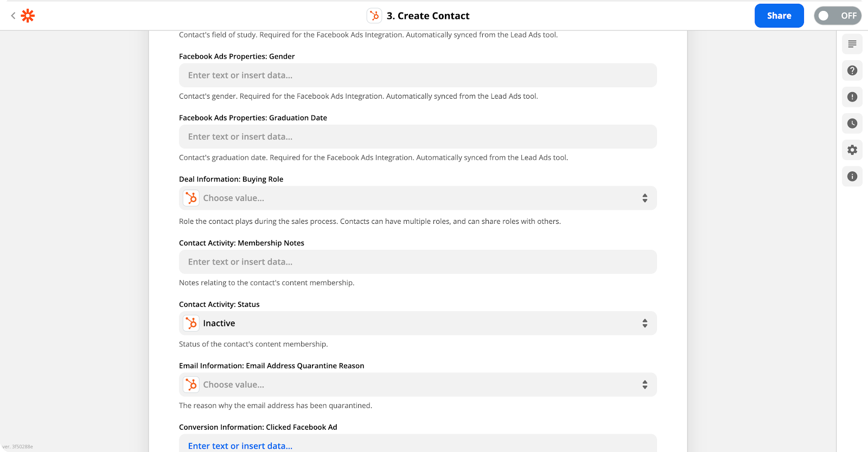868x452 pixels.
Task: Open the help question mark icon
Action: click(852, 70)
